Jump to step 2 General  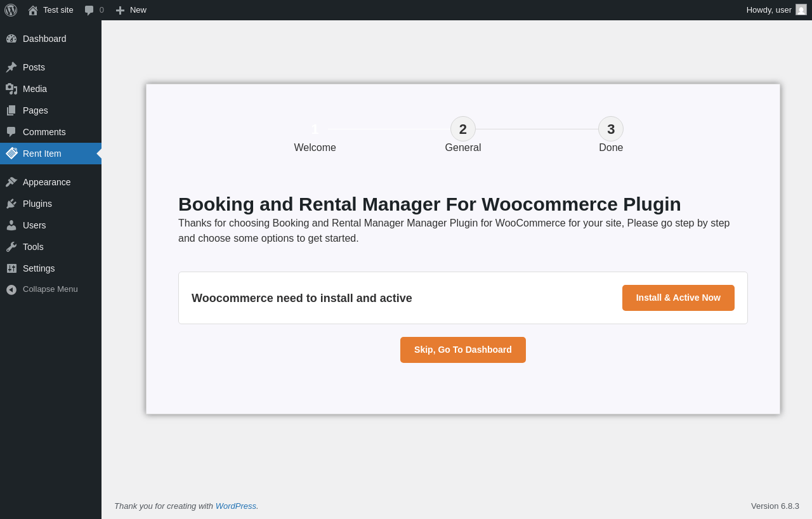pos(463,129)
